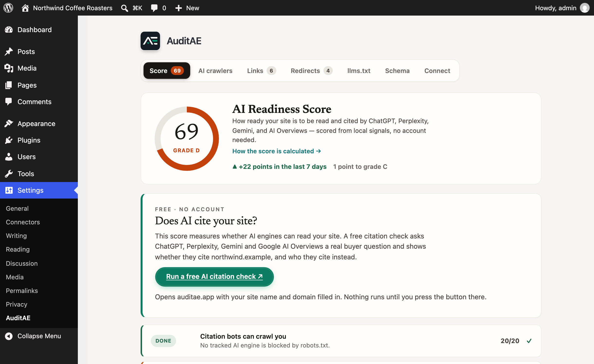Screen dimensions: 594x364
Task: Open Discussion settings submenu item
Action: tap(22, 264)
